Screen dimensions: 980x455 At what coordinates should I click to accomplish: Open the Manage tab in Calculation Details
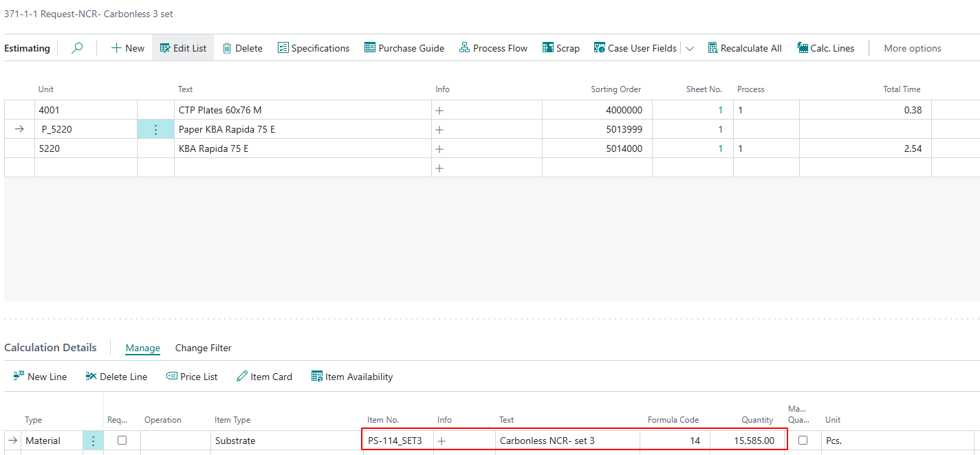click(x=142, y=348)
